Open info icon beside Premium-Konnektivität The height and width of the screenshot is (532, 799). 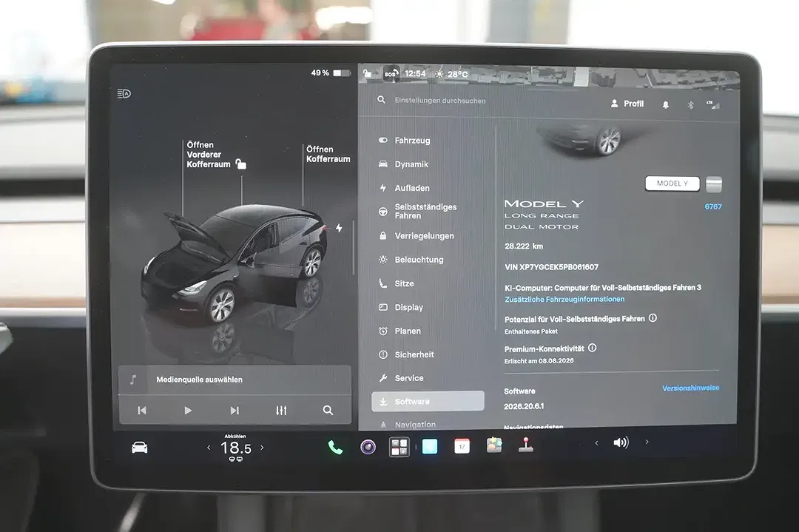(x=592, y=348)
